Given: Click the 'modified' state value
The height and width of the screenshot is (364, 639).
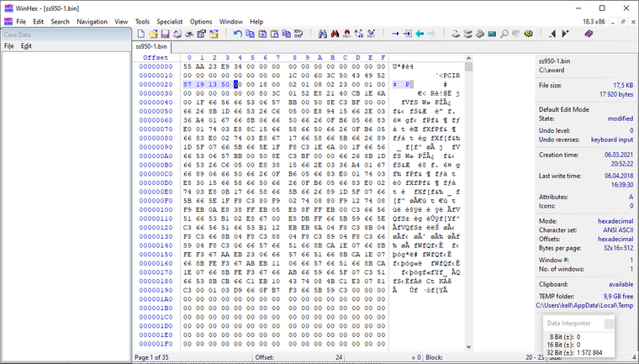Looking at the screenshot, I should 621,119.
